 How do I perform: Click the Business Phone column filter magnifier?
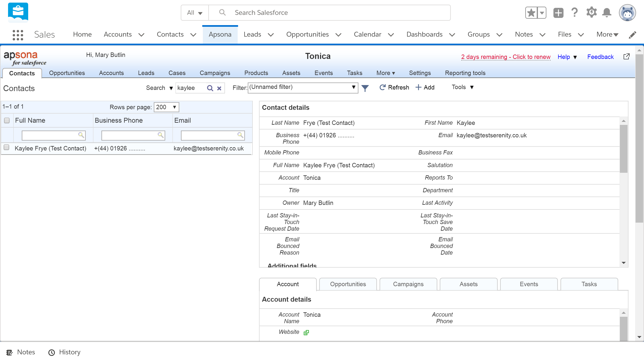click(x=161, y=135)
